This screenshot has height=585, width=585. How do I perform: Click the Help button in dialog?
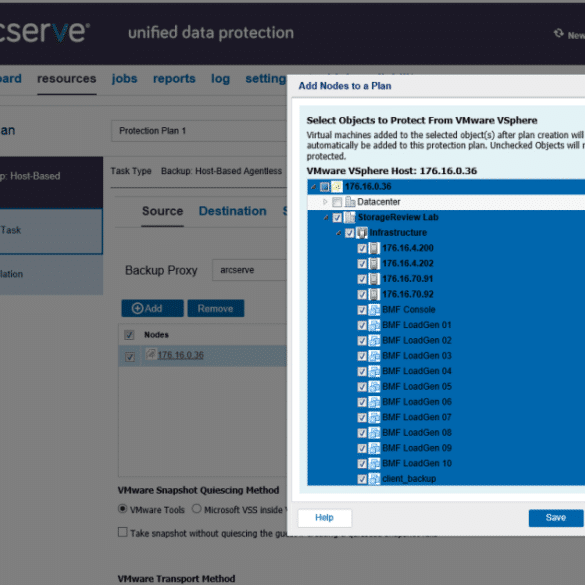[325, 518]
